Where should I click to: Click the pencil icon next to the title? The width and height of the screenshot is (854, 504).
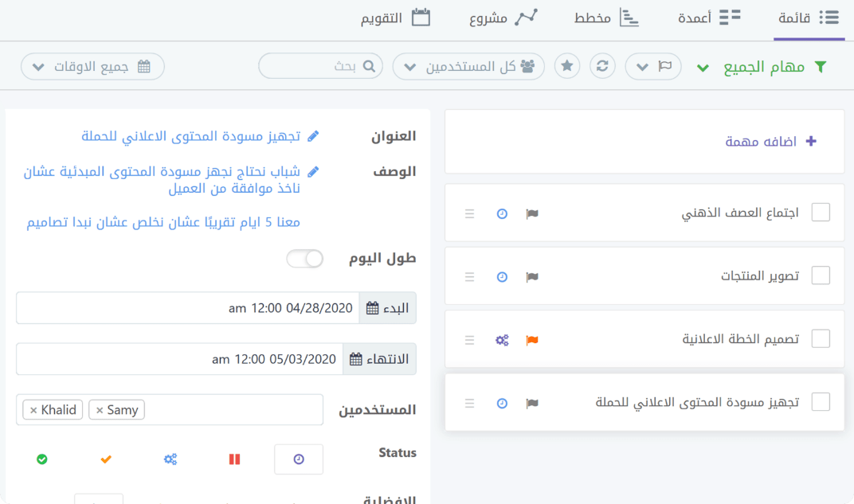(313, 136)
